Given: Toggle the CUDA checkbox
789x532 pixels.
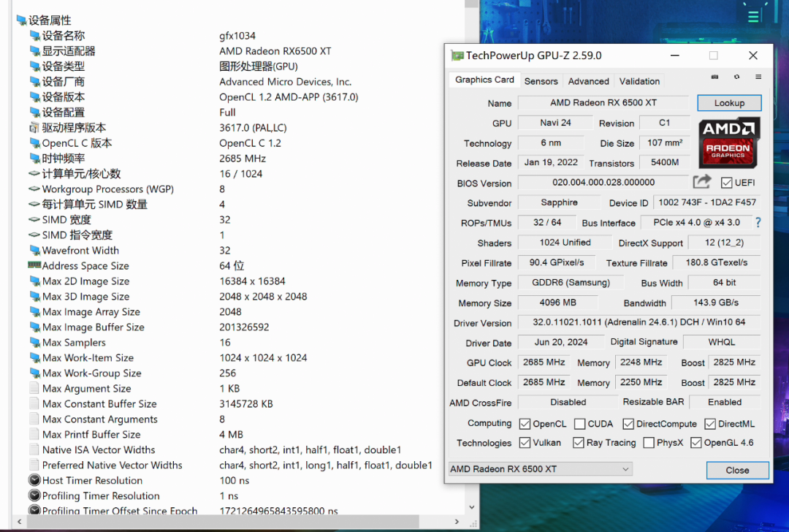Looking at the screenshot, I should 579,424.
